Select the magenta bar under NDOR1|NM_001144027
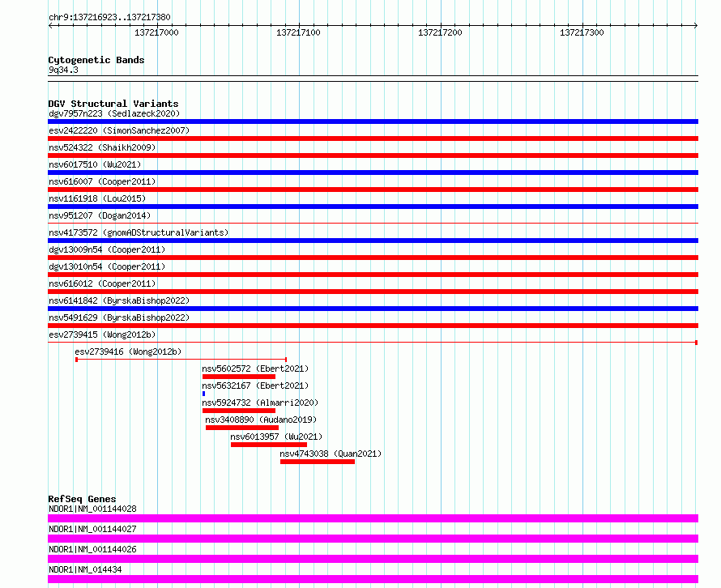721x588 pixels. click(373, 539)
